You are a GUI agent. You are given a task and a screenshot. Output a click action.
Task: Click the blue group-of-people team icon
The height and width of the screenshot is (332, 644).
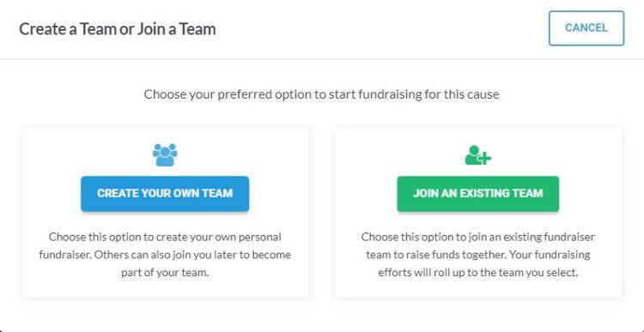click(165, 154)
